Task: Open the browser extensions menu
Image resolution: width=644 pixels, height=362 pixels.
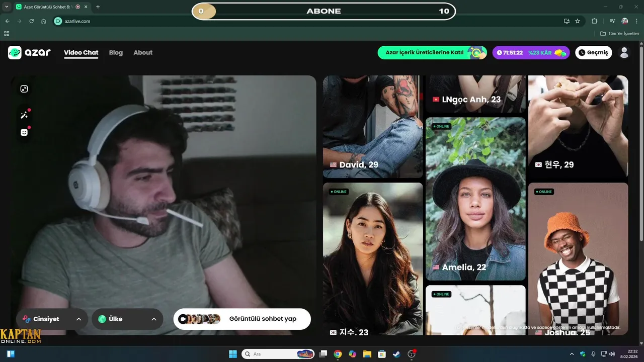Action: [x=595, y=21]
